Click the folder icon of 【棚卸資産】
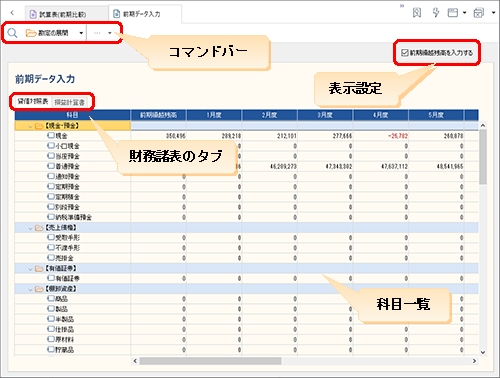The width and height of the screenshot is (500, 378). click(39, 289)
